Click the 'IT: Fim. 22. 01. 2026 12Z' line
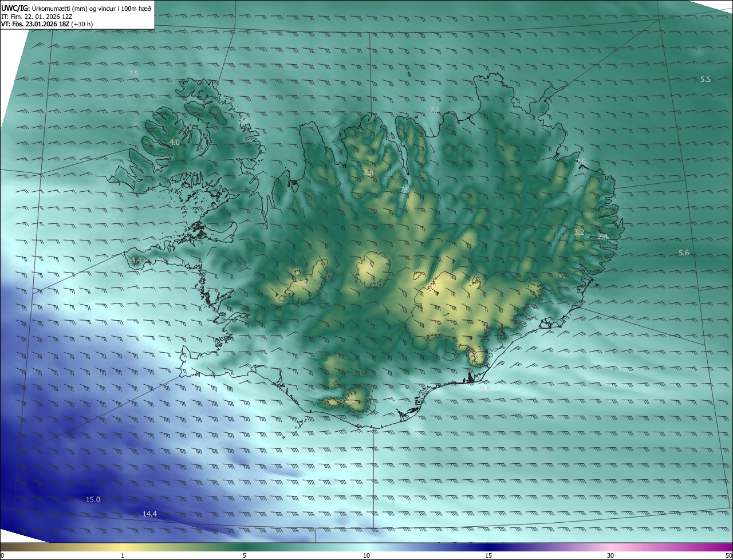The image size is (733, 560). [37, 17]
